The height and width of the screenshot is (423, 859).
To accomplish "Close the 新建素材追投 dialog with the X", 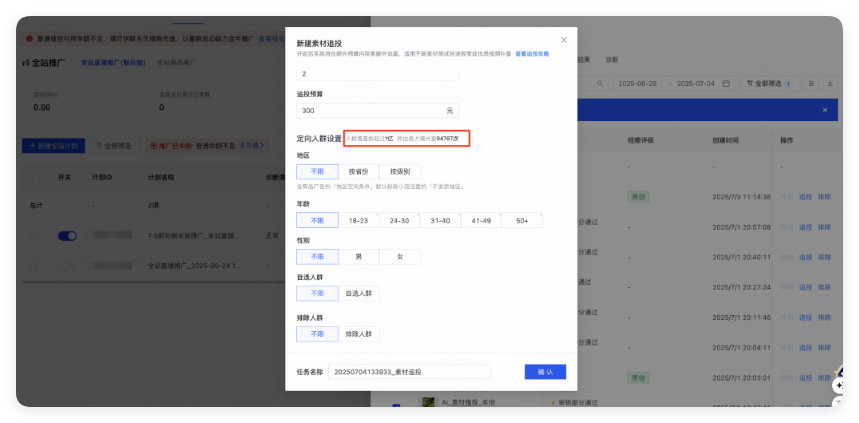I will point(564,40).
